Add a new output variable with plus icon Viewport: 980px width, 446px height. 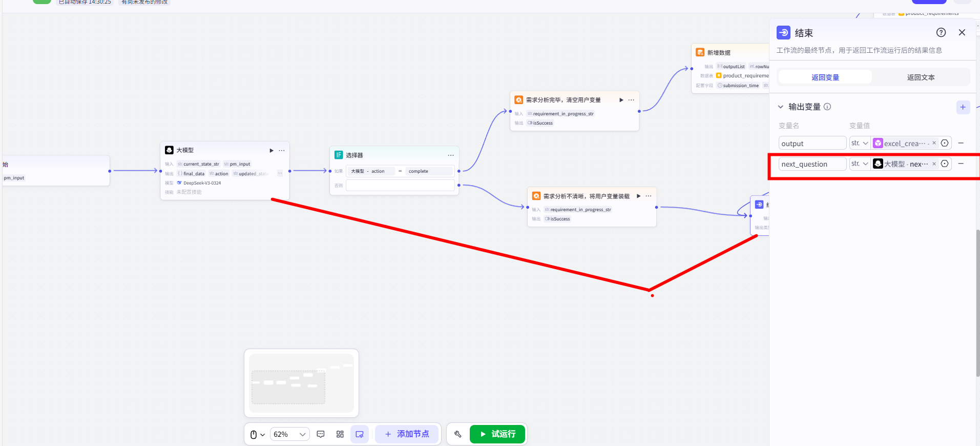point(963,107)
